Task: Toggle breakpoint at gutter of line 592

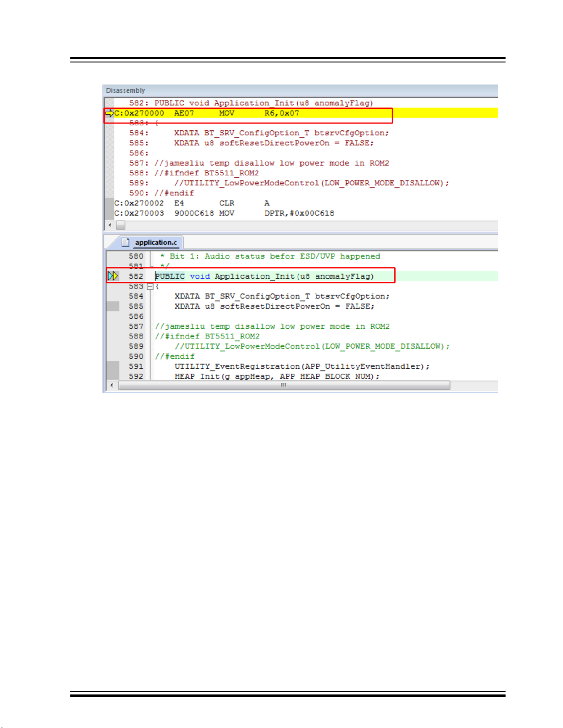Action: click(x=113, y=376)
